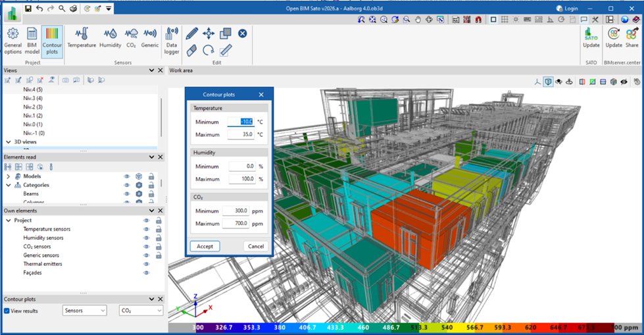Click Cancel in Contour plots dialog
Viewport: 644px width, 335px height.
click(256, 246)
